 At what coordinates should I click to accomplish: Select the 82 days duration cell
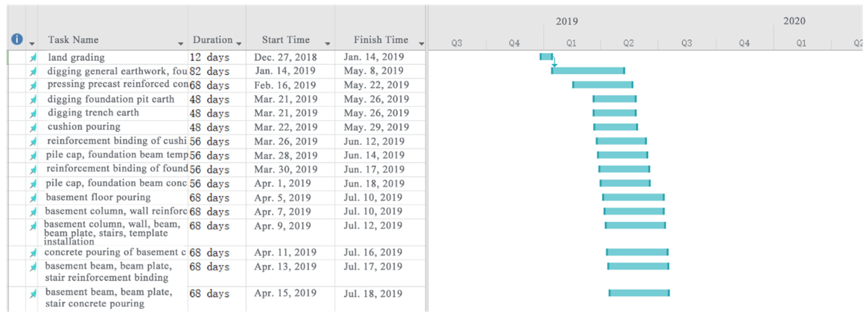tap(209, 71)
